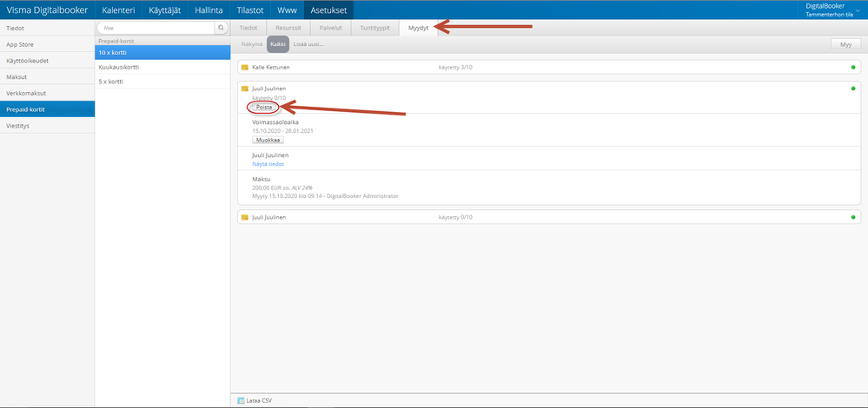Select the Myydyt tab

tap(418, 28)
